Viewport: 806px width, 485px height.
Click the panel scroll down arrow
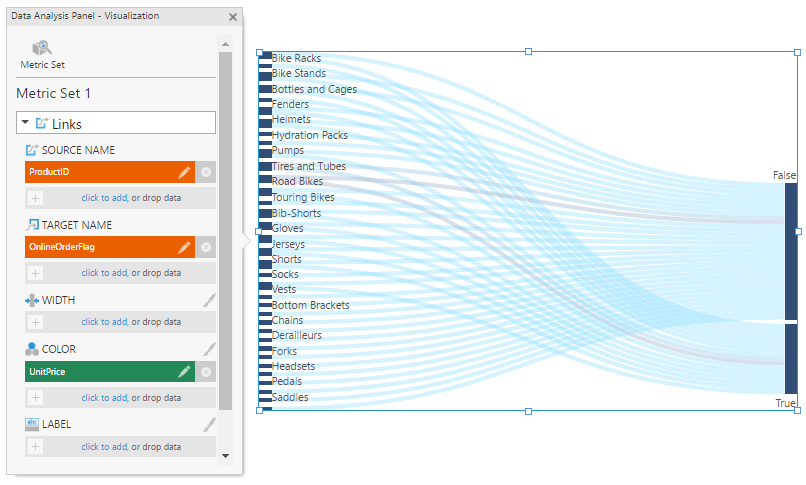225,456
